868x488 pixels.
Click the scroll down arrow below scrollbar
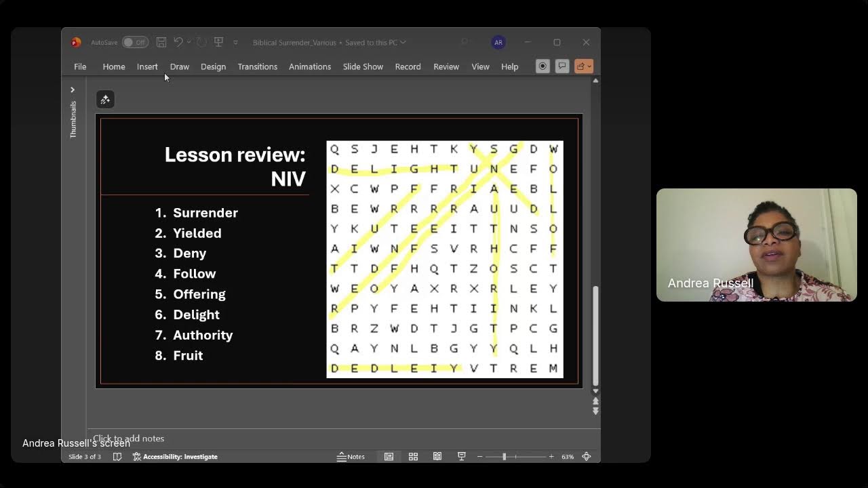595,391
